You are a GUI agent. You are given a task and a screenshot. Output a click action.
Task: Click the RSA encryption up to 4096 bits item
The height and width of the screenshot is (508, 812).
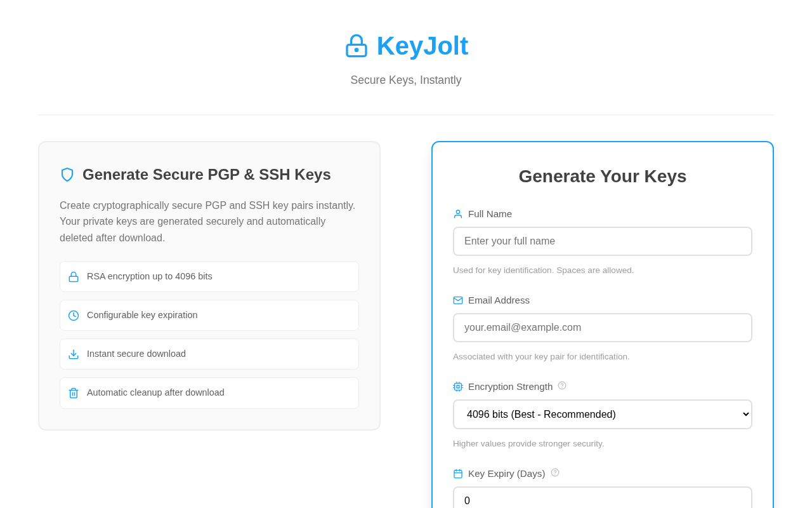pos(209,277)
